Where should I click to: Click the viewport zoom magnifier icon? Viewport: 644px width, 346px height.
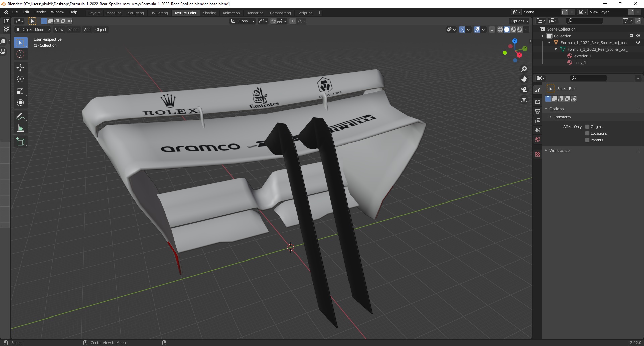pyautogui.click(x=524, y=69)
